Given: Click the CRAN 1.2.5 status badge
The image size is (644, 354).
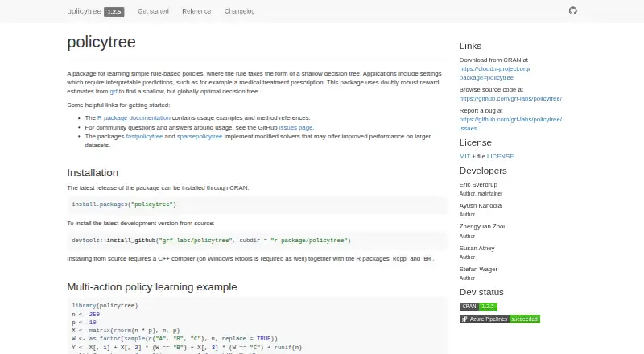Looking at the screenshot, I should 478,307.
